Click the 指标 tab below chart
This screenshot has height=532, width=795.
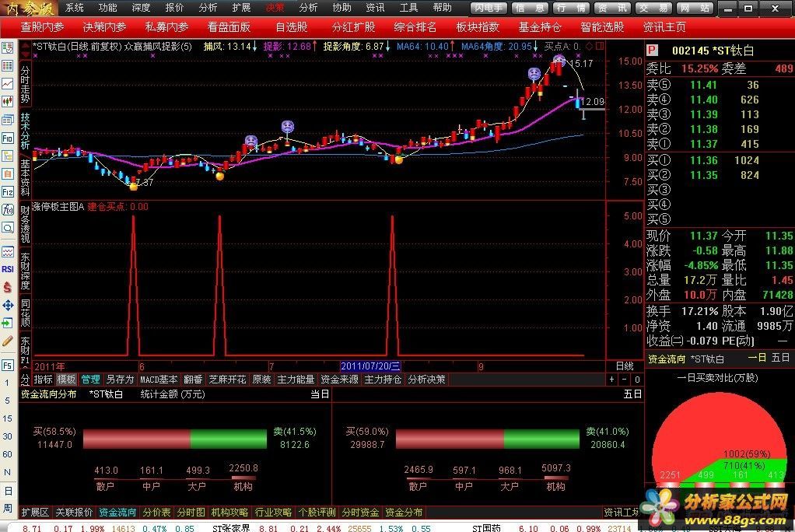(x=43, y=380)
